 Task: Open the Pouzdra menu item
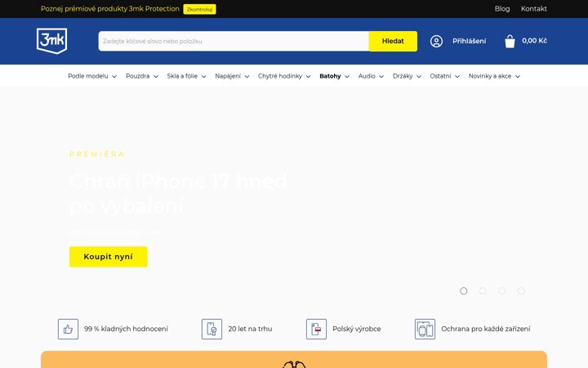pos(138,76)
